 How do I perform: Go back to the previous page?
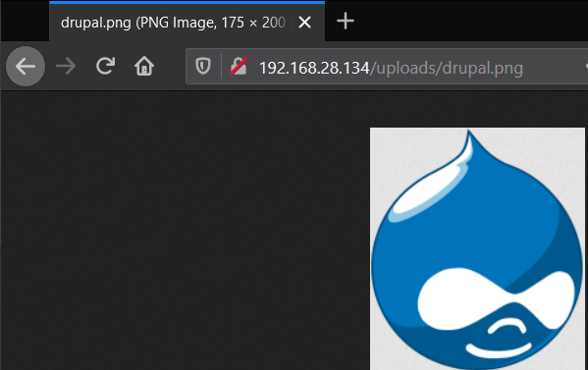[x=26, y=67]
